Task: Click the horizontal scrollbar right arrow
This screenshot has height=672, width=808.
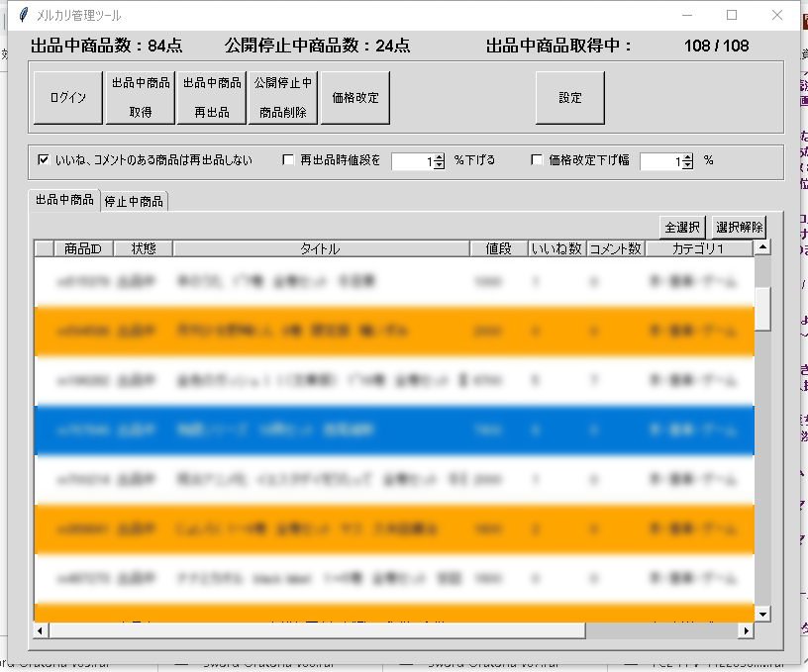Action: coord(747,630)
